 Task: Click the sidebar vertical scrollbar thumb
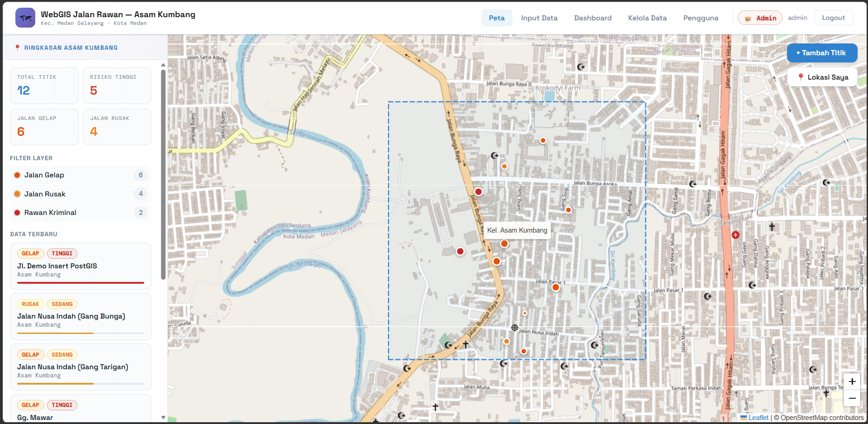pyautogui.click(x=163, y=174)
